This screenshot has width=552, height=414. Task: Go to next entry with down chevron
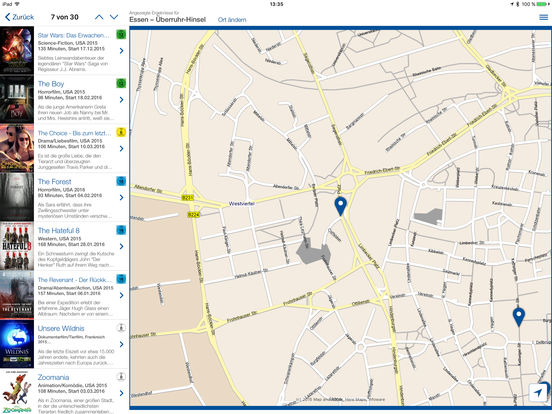[114, 17]
